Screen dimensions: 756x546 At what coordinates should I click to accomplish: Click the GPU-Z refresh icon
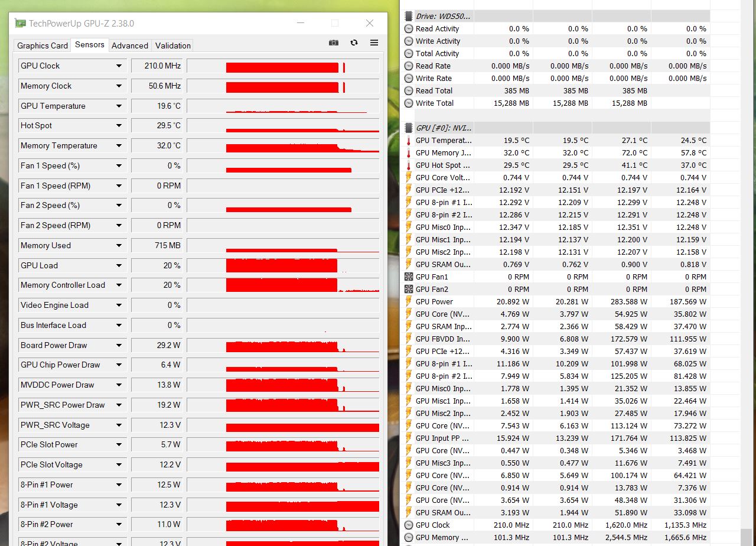click(x=354, y=43)
